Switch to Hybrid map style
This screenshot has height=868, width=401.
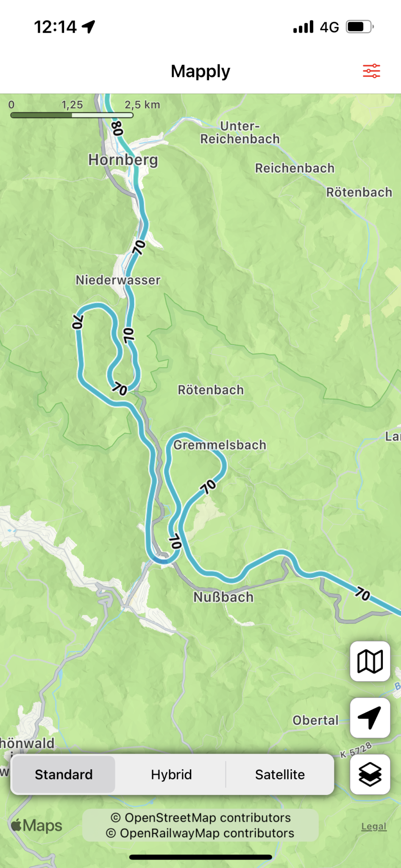click(x=171, y=774)
